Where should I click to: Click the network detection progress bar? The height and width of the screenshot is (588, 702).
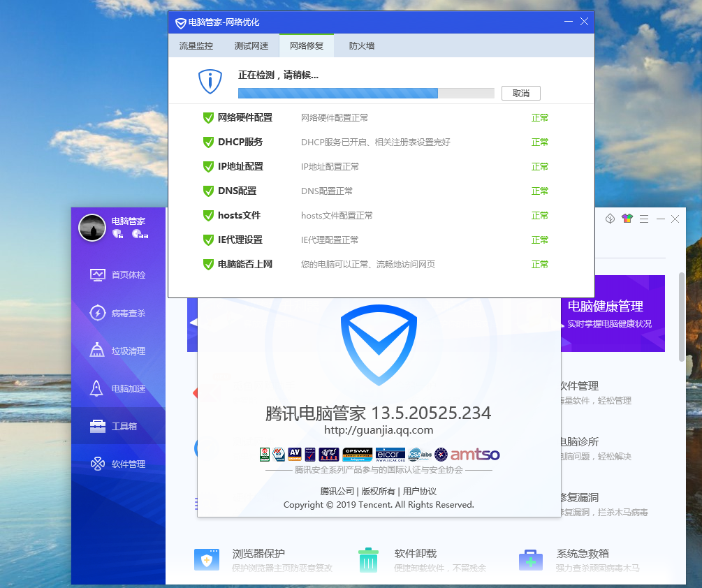click(366, 93)
